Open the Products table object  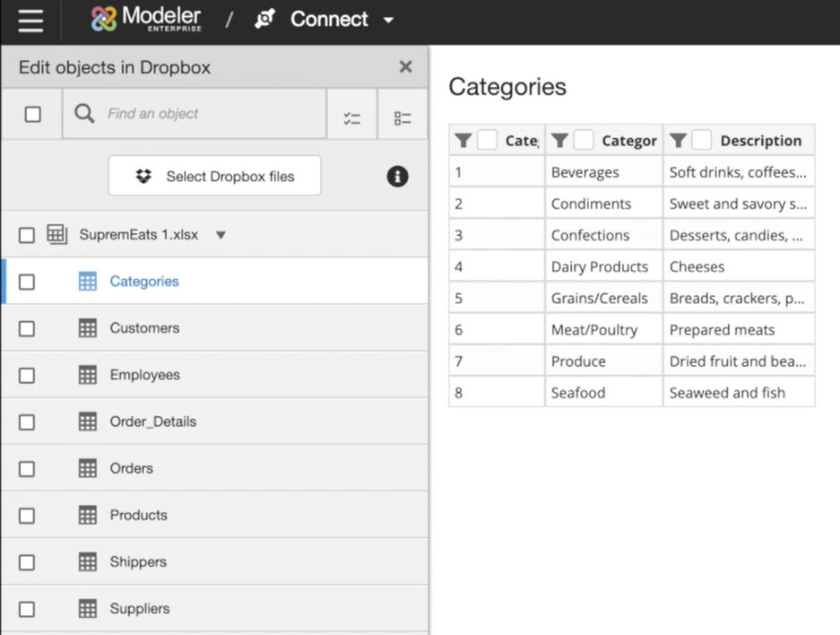(x=138, y=515)
